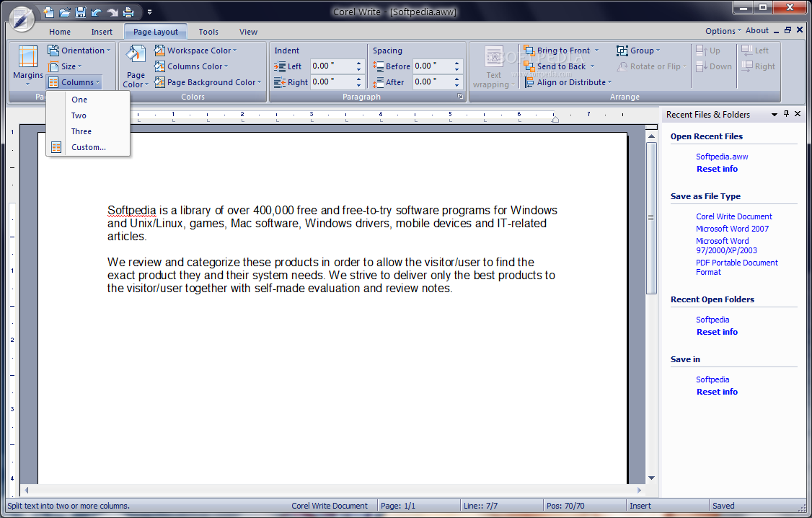Select the Page Layout ribbon tab
The height and width of the screenshot is (518, 812).
[155, 32]
